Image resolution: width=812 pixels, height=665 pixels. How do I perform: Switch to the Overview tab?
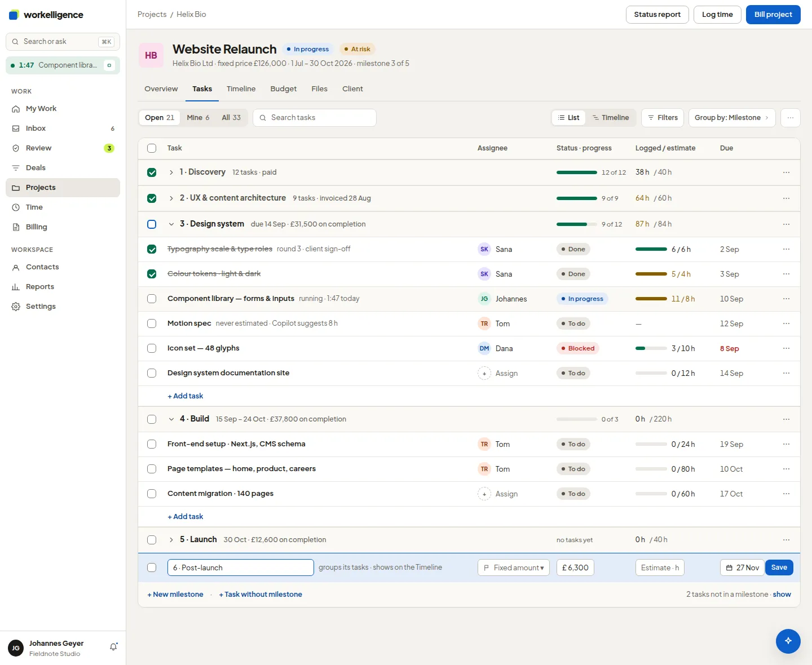[x=161, y=89]
